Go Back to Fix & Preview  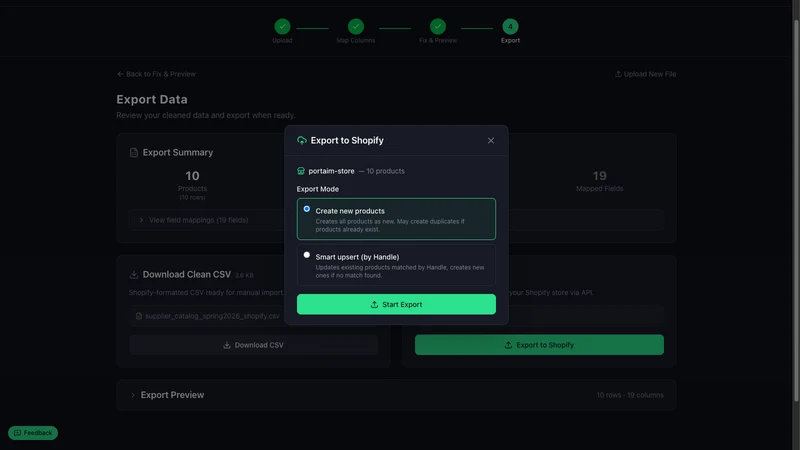pos(156,74)
